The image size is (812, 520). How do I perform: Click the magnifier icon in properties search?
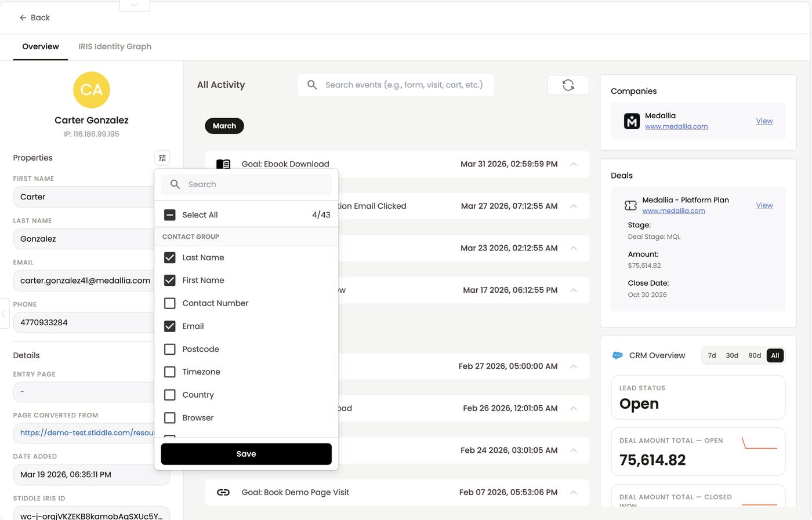pyautogui.click(x=175, y=184)
